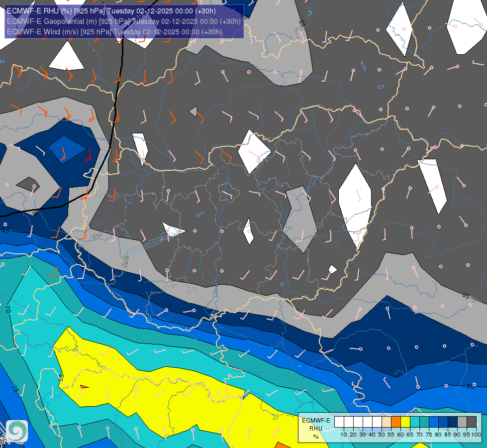This screenshot has height=448, width=487.
Task: Click the legend tick label 10
Action: click(344, 435)
